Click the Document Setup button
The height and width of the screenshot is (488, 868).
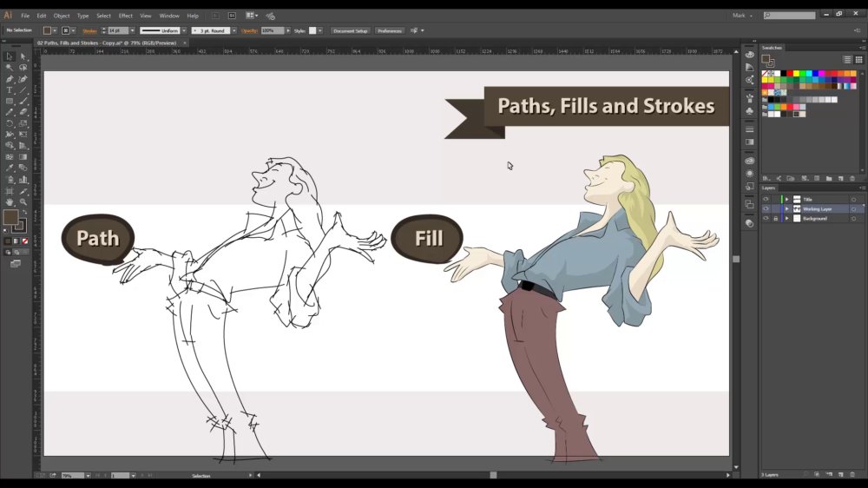point(351,31)
